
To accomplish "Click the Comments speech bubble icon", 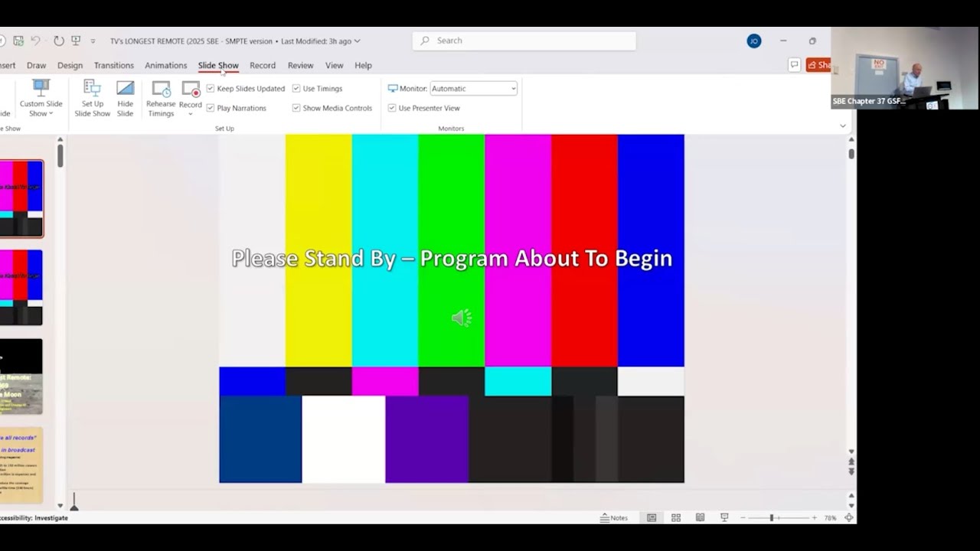I will tap(794, 65).
